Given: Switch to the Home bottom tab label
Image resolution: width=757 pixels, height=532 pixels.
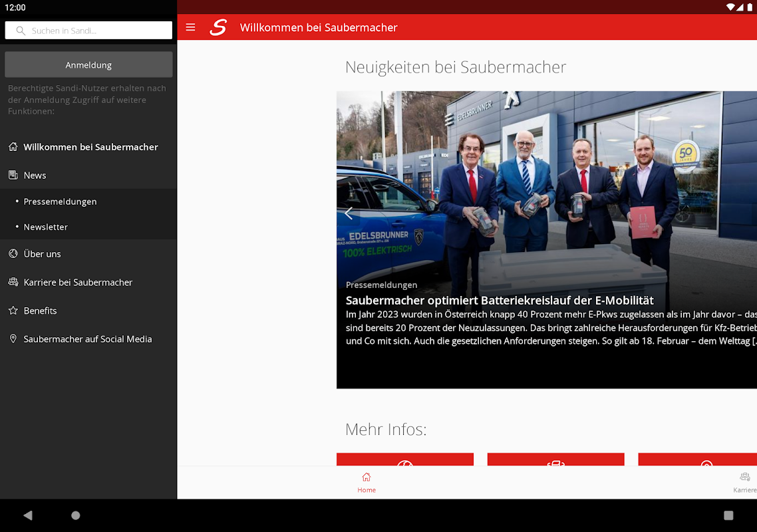Looking at the screenshot, I should coord(367,490).
